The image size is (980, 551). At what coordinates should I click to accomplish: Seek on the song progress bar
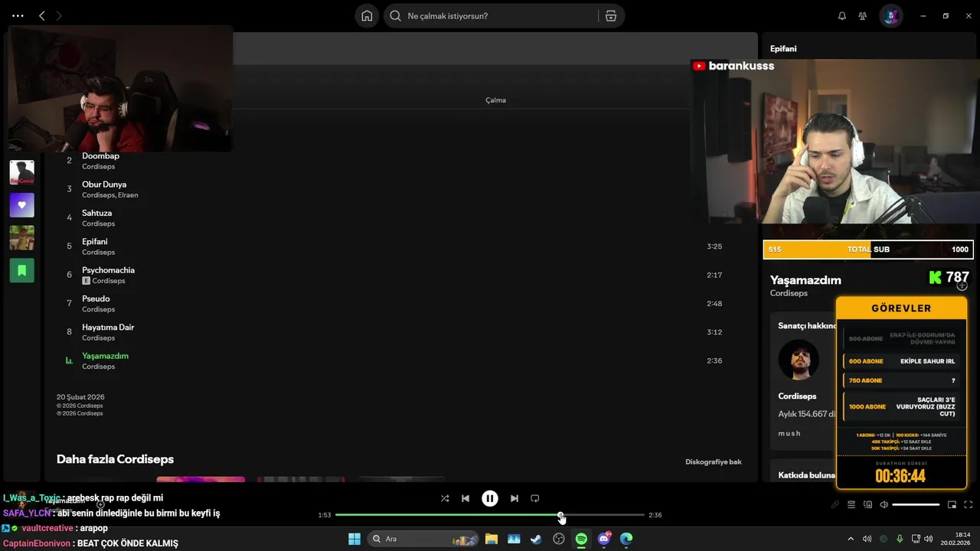pyautogui.click(x=490, y=515)
